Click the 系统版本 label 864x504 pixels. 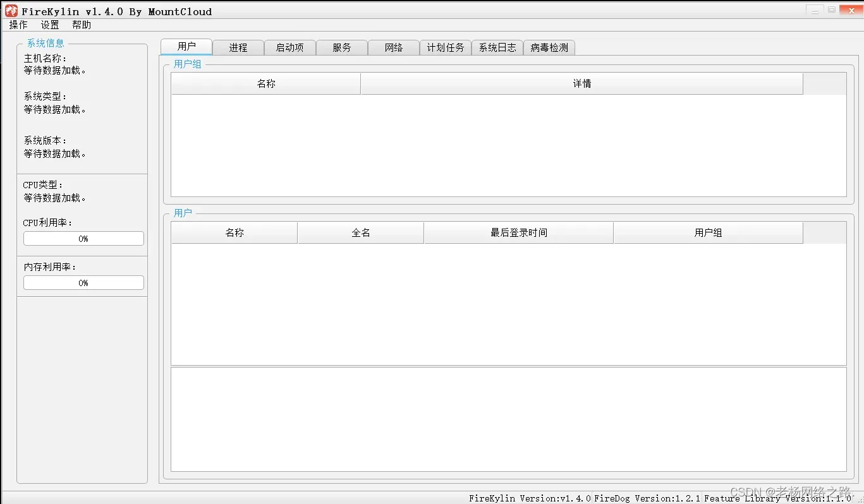click(46, 141)
